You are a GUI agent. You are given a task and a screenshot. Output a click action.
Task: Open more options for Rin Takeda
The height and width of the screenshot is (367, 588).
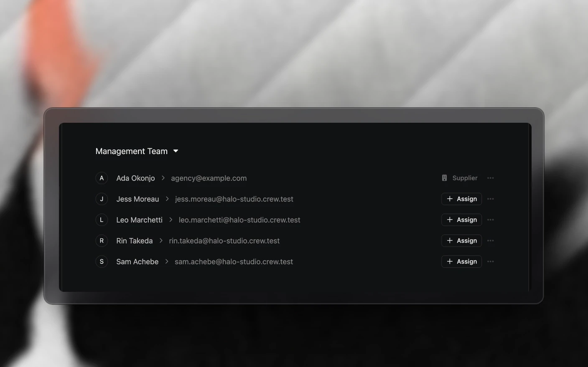click(x=491, y=241)
